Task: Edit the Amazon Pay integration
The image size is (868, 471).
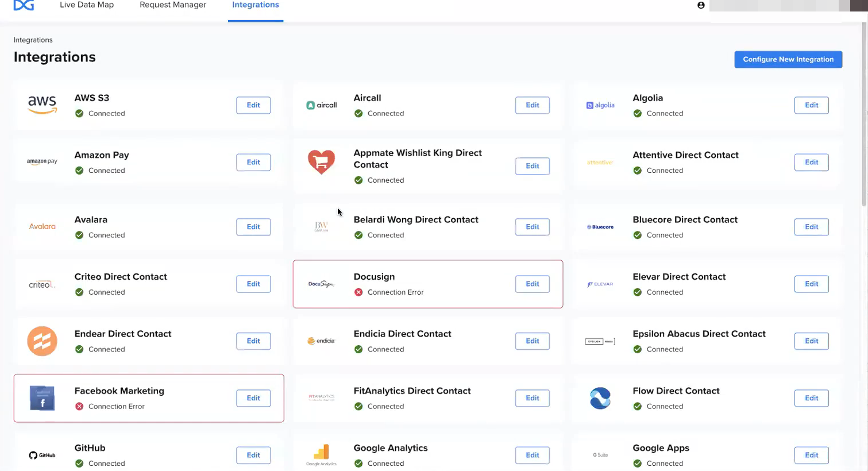Action: pyautogui.click(x=253, y=162)
